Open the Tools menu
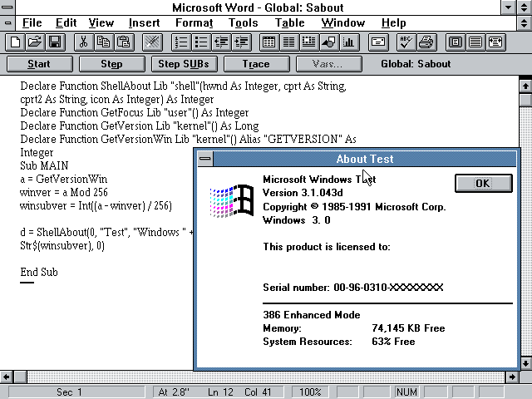This screenshot has height=399, width=532. 244,23
